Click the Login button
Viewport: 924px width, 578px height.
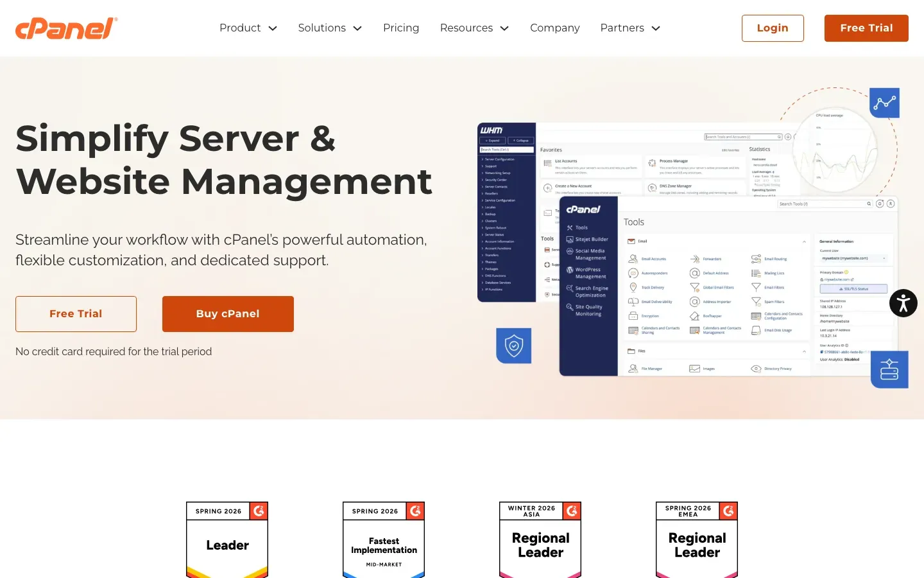(773, 28)
